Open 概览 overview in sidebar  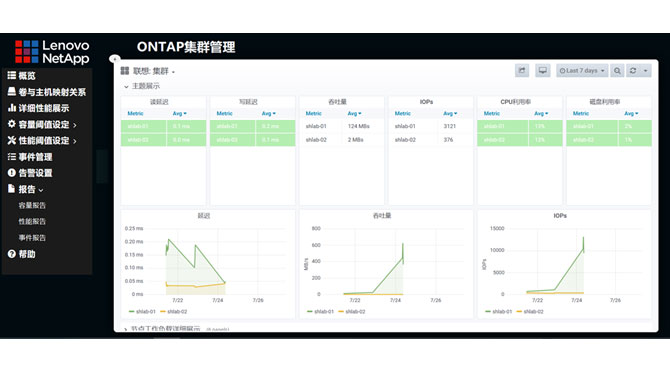point(22,76)
